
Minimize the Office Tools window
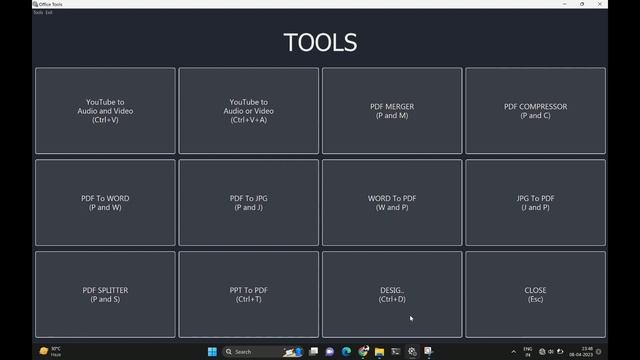(x=564, y=4)
